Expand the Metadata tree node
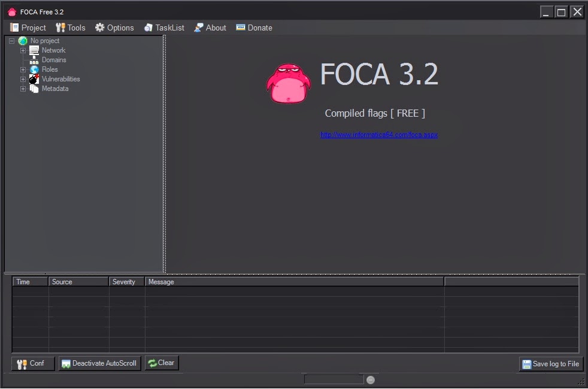Image resolution: width=588 pixels, height=389 pixels. click(x=23, y=89)
